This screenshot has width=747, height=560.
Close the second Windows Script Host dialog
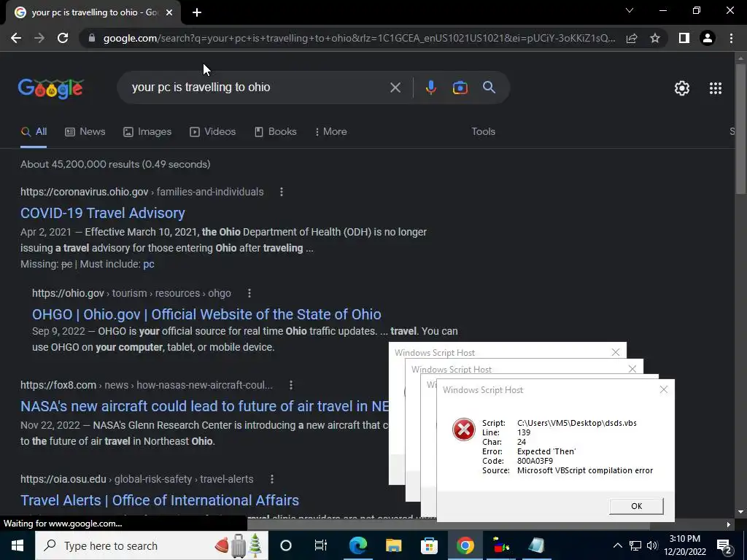tap(632, 369)
